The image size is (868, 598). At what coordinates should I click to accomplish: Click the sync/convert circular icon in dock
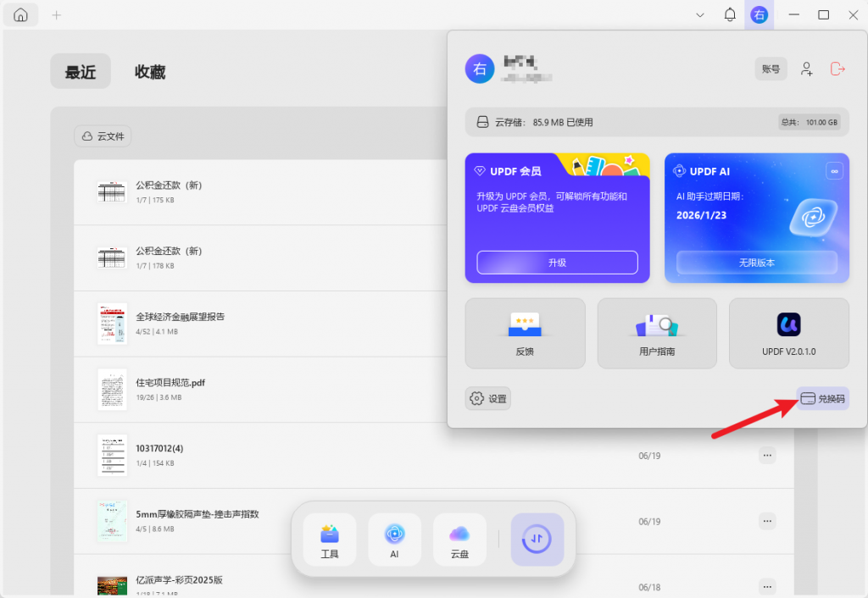click(537, 540)
